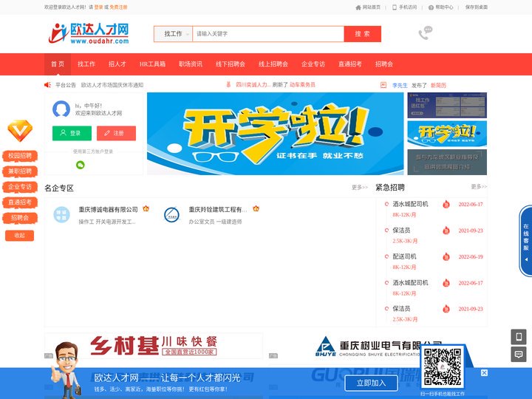Open the 在线客服 side panel
This screenshot has width=532, height=399.
coord(525,241)
